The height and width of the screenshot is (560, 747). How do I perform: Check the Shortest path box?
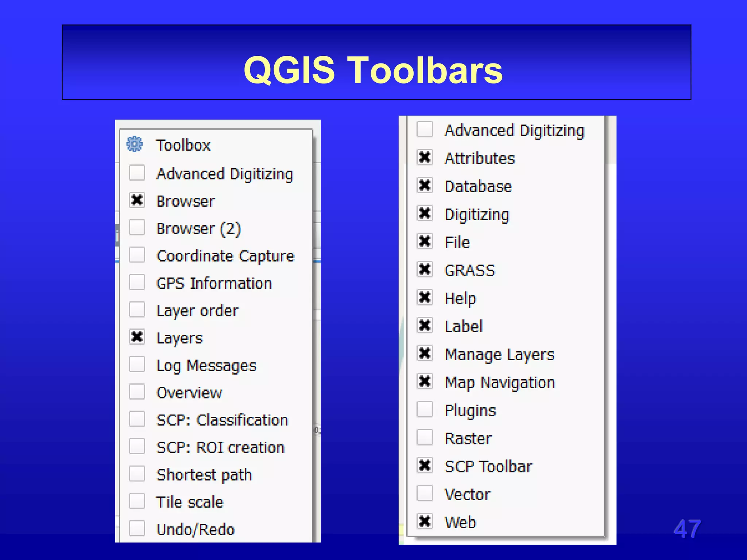tap(137, 473)
